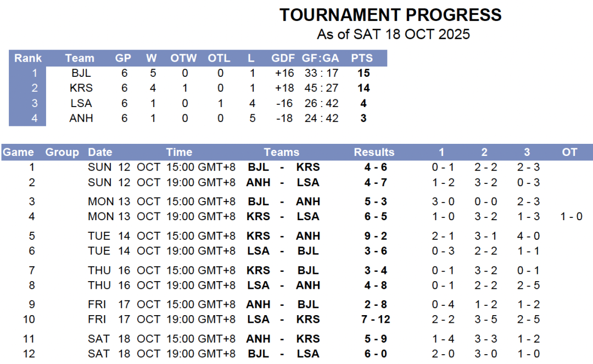The image size is (593, 364).
Task: Click ANH goal difference -18
Action: (x=283, y=118)
